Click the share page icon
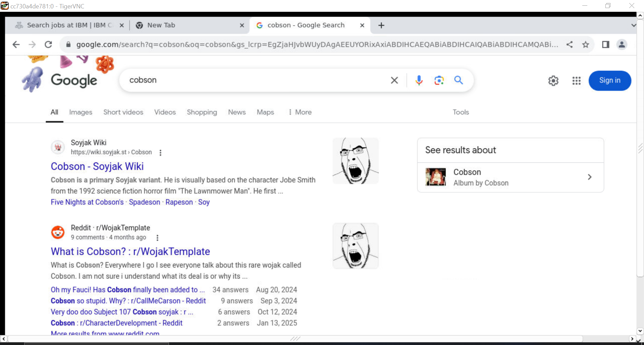644x345 pixels. tap(570, 45)
